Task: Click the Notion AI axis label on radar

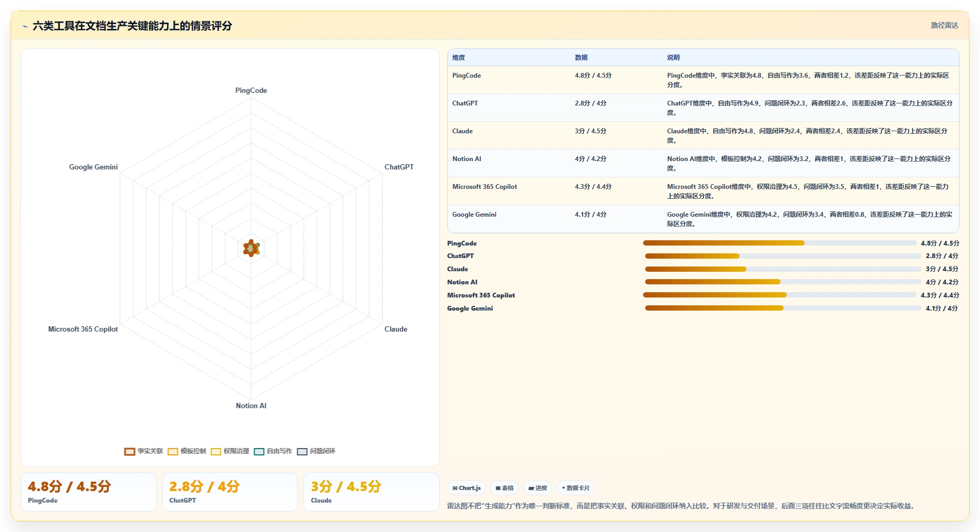Action: click(251, 406)
